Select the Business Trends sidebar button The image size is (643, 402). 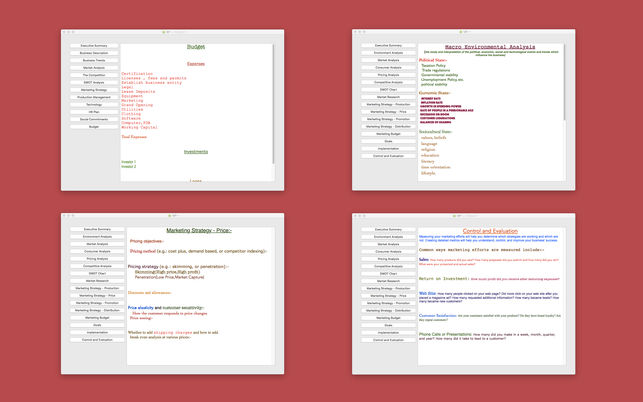coord(94,60)
